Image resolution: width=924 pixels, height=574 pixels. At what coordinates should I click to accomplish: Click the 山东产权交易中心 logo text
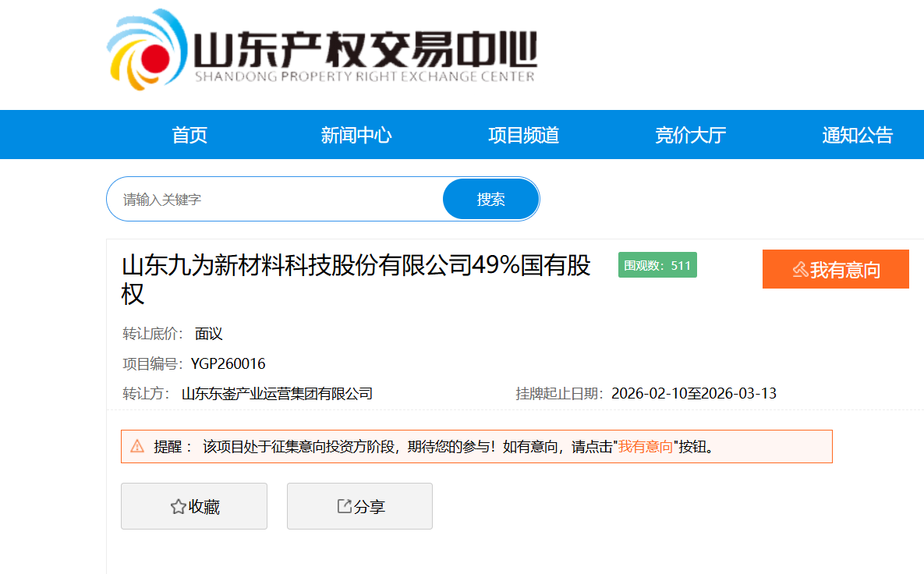pyautogui.click(x=364, y=50)
